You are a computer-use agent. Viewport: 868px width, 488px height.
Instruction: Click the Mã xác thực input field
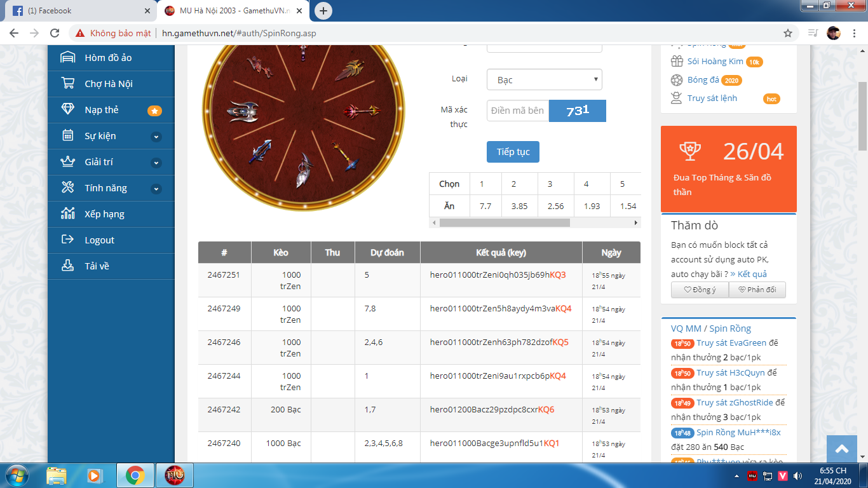(517, 111)
